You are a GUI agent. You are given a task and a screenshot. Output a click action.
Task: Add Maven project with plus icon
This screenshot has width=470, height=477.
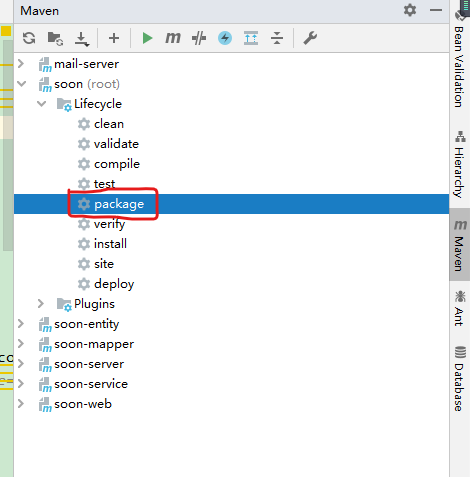click(114, 38)
